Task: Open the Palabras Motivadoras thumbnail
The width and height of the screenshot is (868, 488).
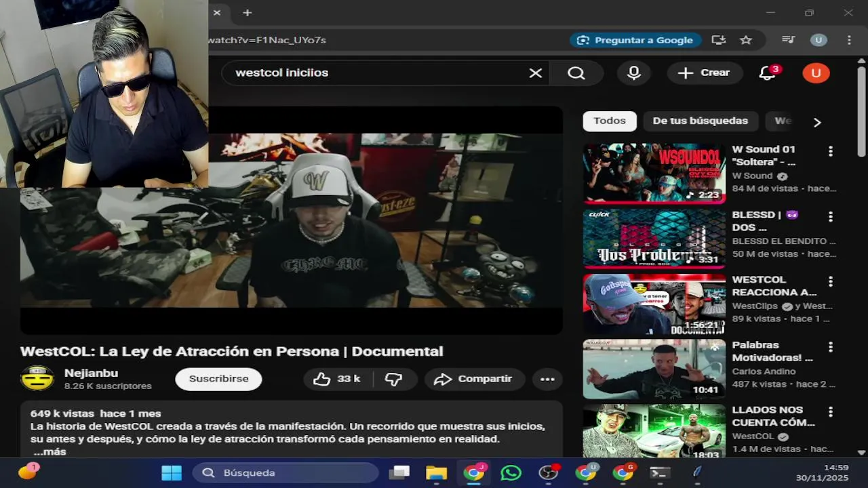Action: 654,369
